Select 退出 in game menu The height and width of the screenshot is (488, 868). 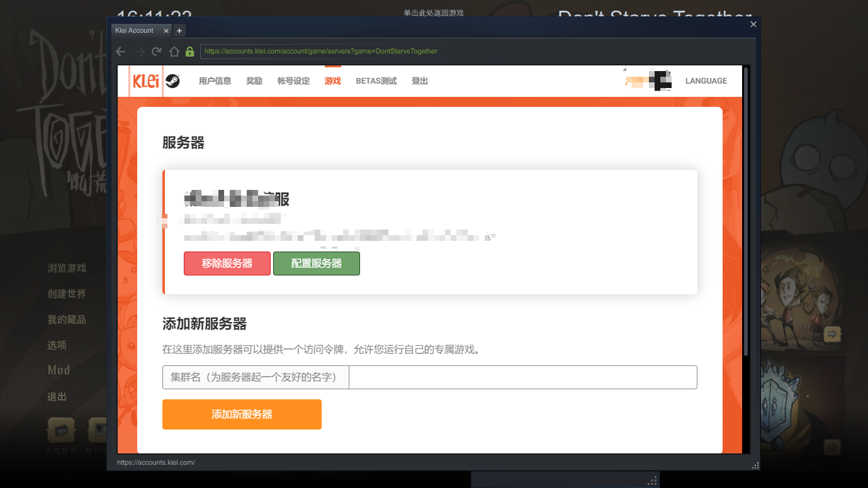coord(57,397)
